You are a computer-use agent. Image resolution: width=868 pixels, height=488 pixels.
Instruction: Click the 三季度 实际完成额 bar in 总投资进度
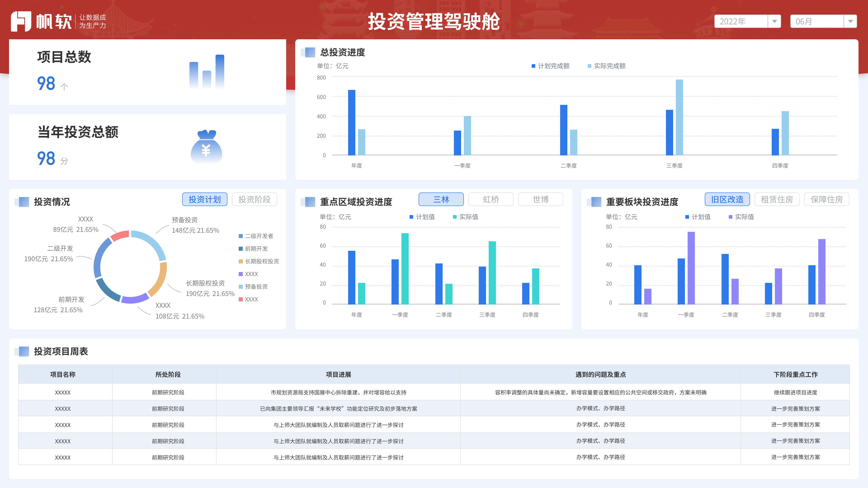point(679,117)
